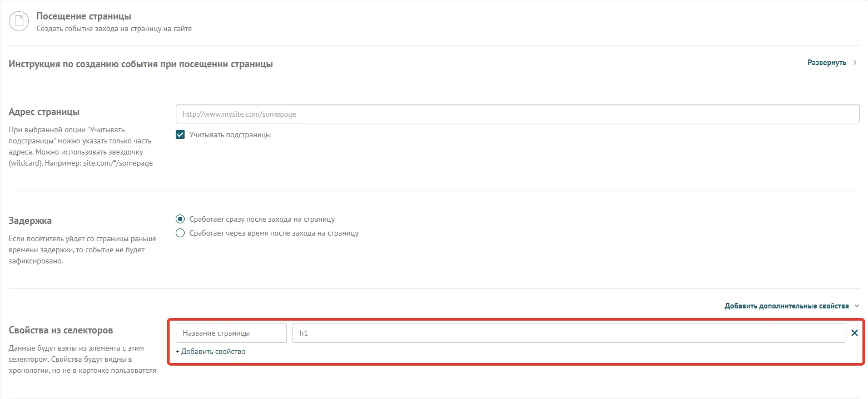The width and height of the screenshot is (868, 399).
Task: Click the Задержка section label
Action: click(x=31, y=221)
